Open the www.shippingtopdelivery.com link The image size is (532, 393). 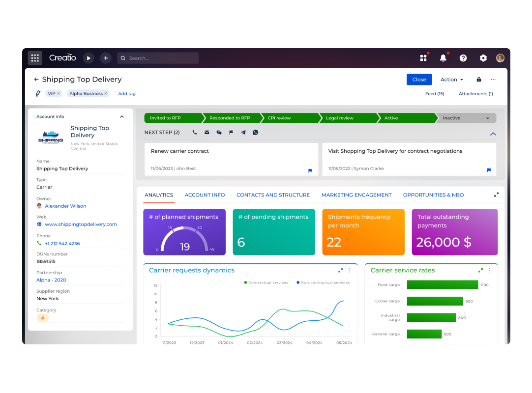click(x=81, y=225)
